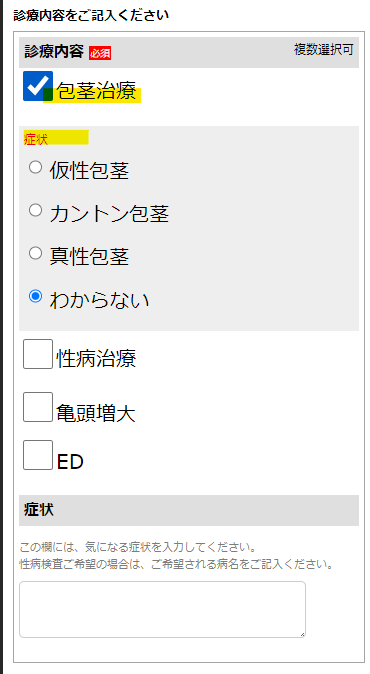This screenshot has height=674, width=370.
Task: Check the ED checkbox
Action: tap(38, 455)
